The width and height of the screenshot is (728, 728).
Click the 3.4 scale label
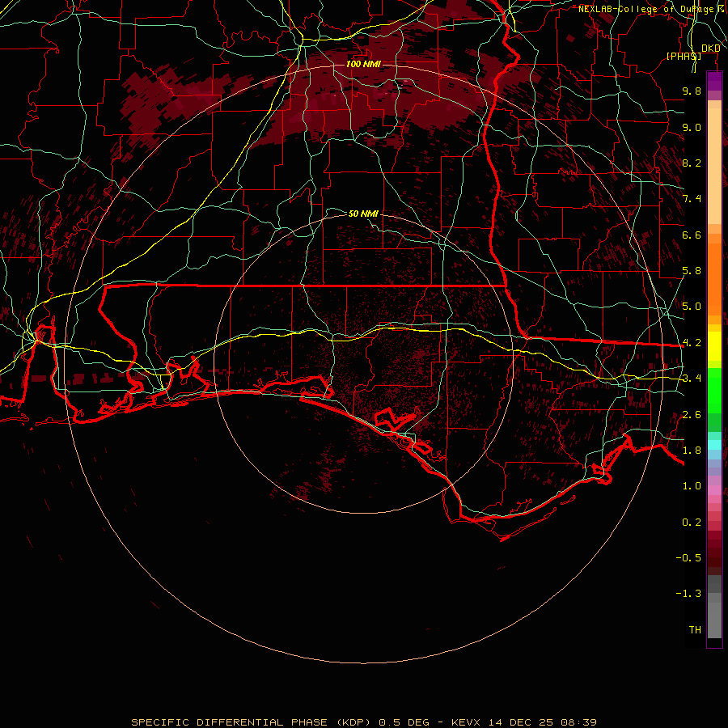point(692,379)
